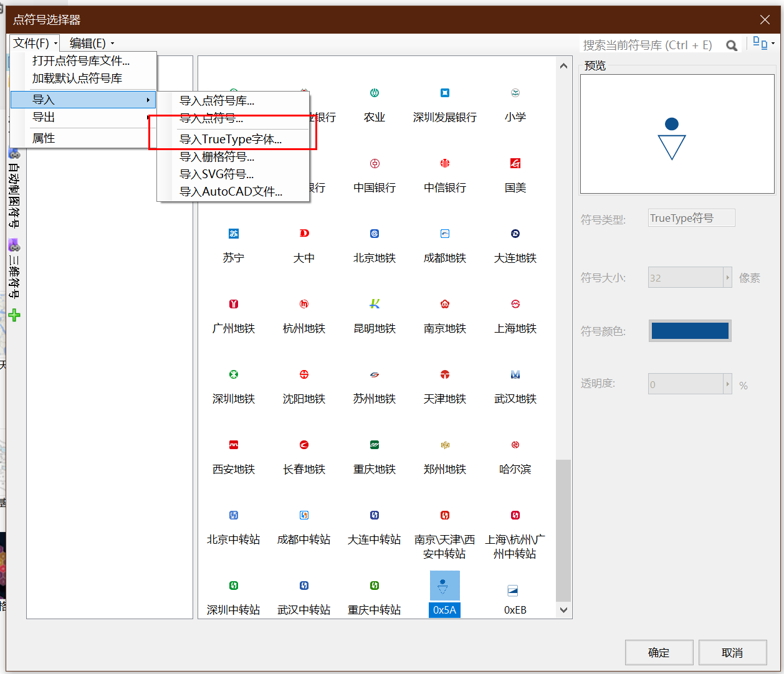Viewport: 784px width, 674px height.
Task: Expand the 导入 submenu entry
Action: 84,100
